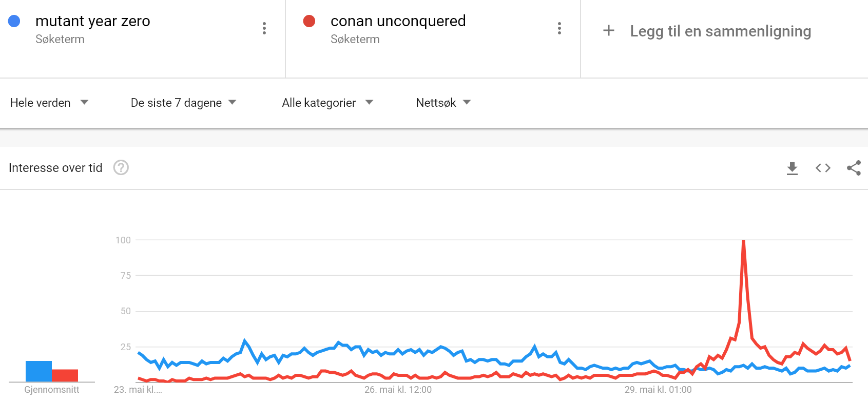The height and width of the screenshot is (401, 868).
Task: Click the blue average bar under Gjennomsnitt
Action: pos(38,371)
